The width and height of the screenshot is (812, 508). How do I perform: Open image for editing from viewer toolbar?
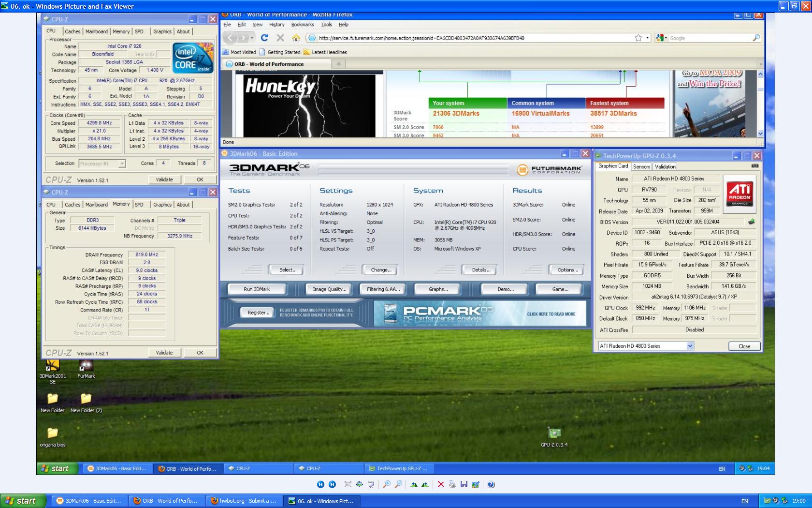[476, 484]
